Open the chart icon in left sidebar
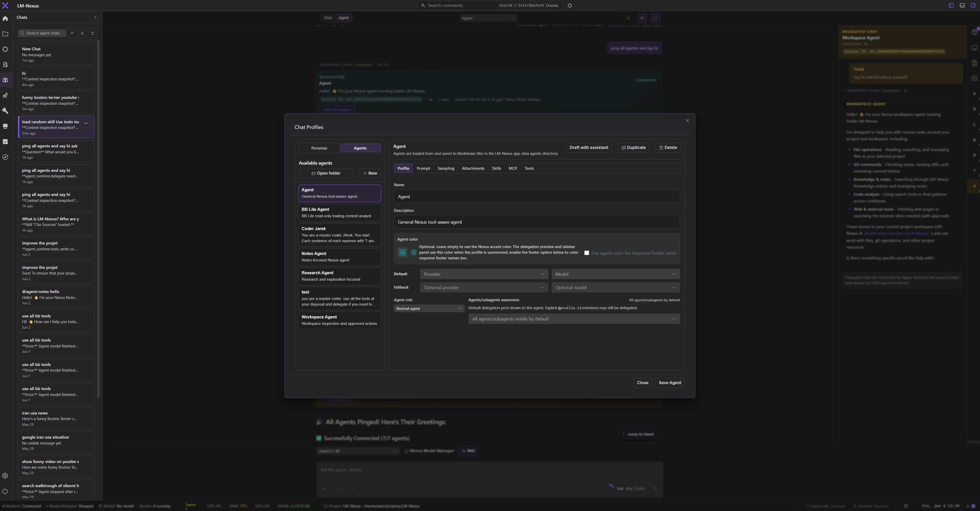This screenshot has height=511, width=980. (x=5, y=141)
